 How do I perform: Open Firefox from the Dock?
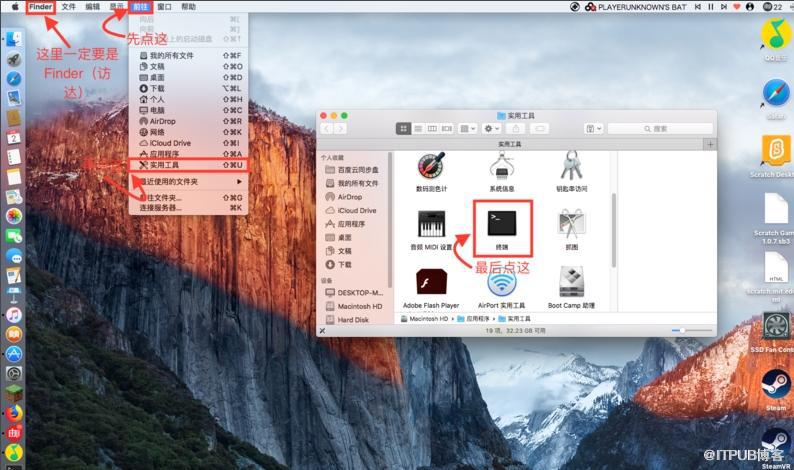[14, 413]
